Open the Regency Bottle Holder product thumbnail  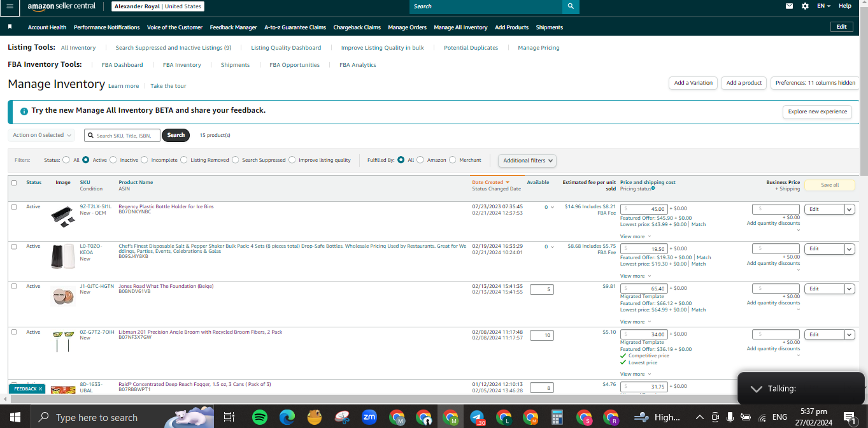pos(63,217)
